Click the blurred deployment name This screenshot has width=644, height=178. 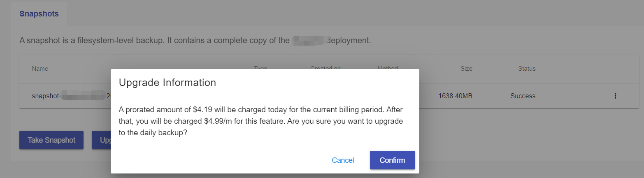click(309, 41)
